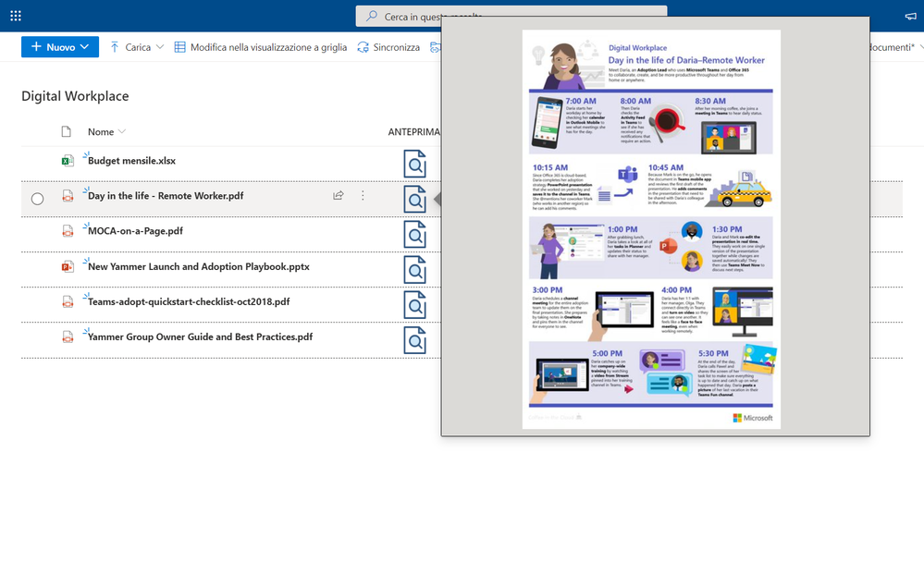Click the Sincronizza button

(388, 47)
